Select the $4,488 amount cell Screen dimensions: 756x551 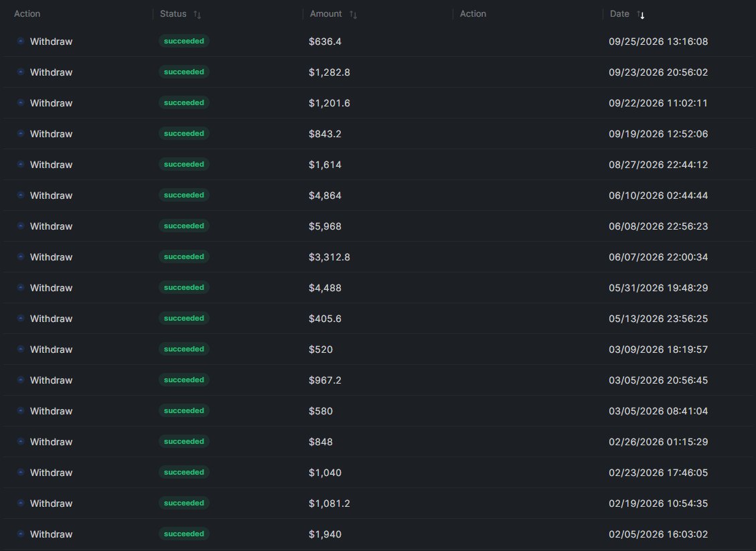click(x=325, y=289)
